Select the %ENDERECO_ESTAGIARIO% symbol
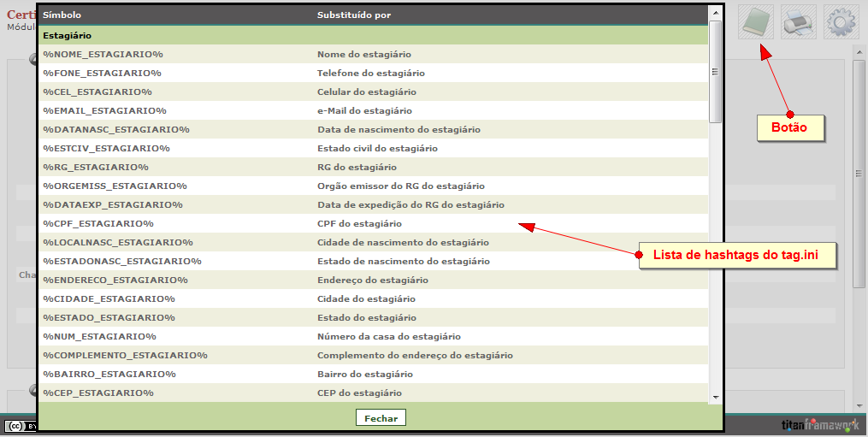The height and width of the screenshot is (437, 868). (115, 281)
